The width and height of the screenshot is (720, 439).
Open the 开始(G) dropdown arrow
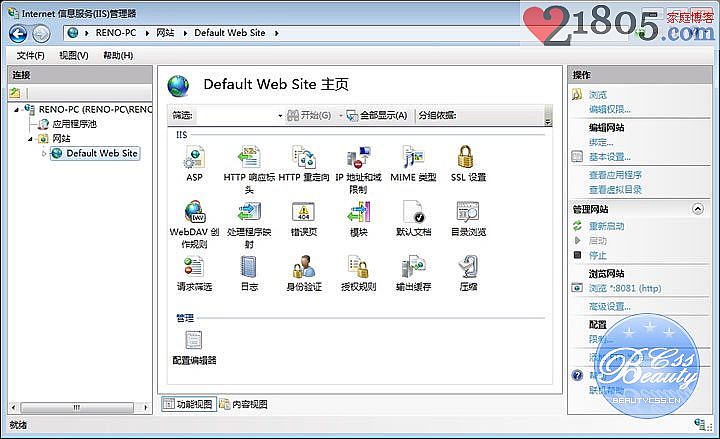coord(340,116)
